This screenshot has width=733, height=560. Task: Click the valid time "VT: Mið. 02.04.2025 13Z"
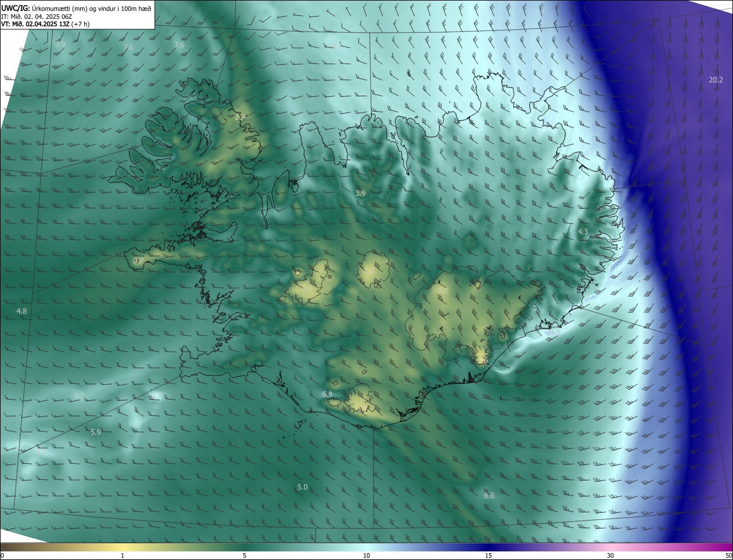[37, 24]
